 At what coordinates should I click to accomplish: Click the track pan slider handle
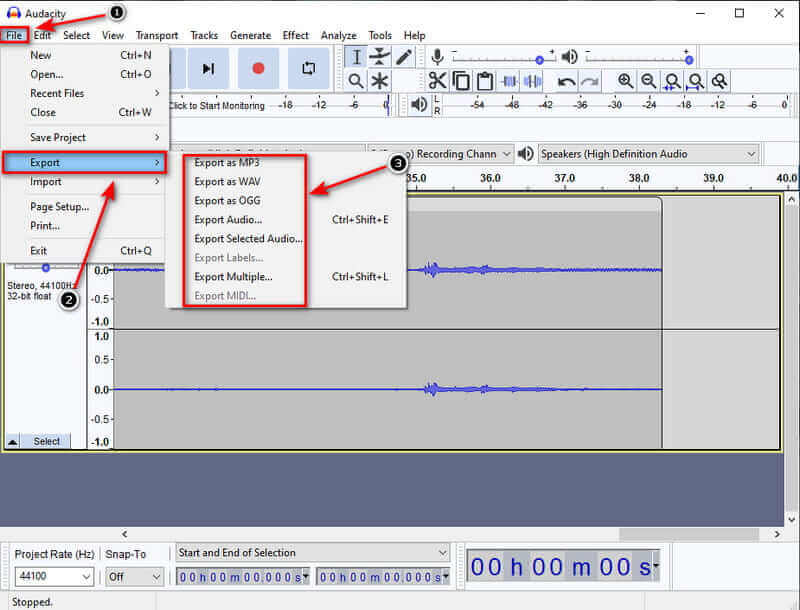pyautogui.click(x=45, y=268)
